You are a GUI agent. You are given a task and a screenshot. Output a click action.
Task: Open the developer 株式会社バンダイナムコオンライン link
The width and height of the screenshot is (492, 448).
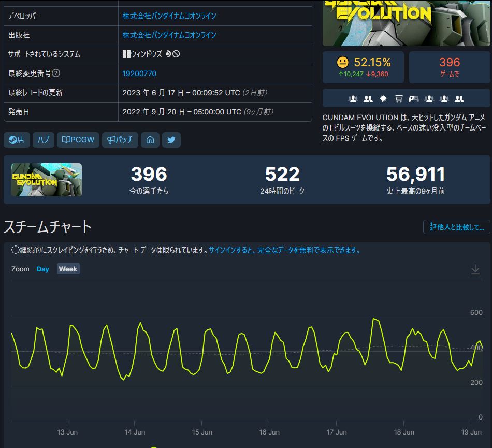point(169,16)
